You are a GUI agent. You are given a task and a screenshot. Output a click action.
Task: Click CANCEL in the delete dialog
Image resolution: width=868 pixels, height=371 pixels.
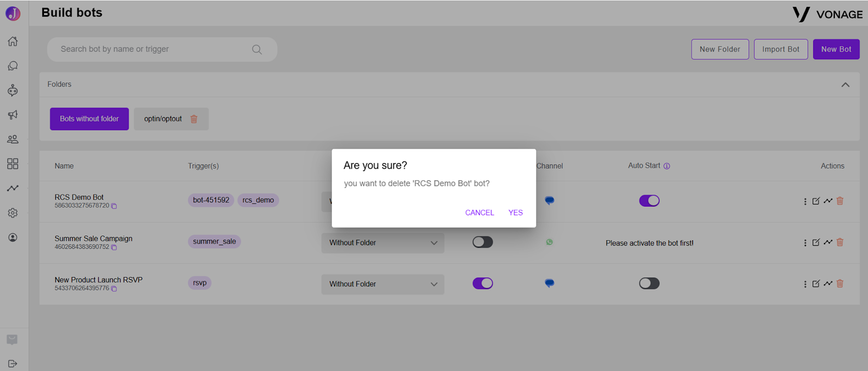pyautogui.click(x=480, y=213)
